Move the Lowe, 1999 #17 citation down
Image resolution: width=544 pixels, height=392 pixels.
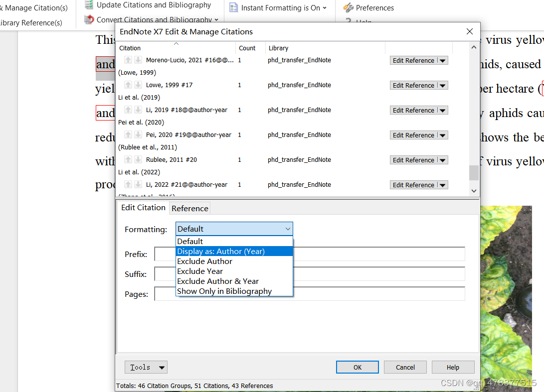138,85
